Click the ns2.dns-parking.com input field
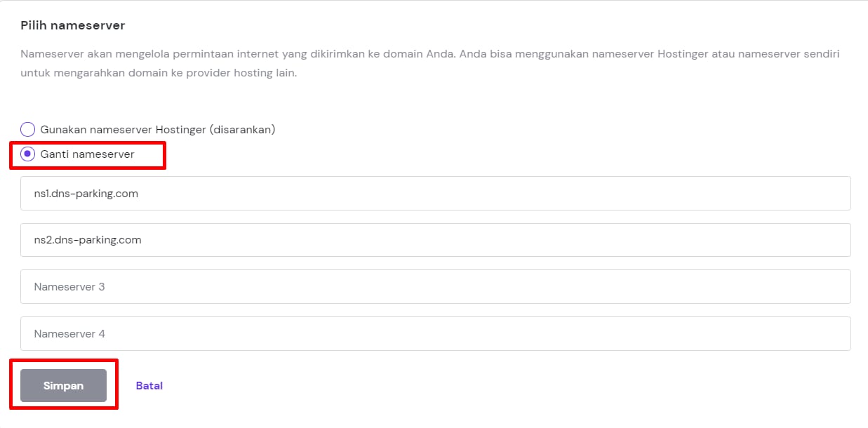Viewport: 868px width, 428px height. [x=435, y=240]
